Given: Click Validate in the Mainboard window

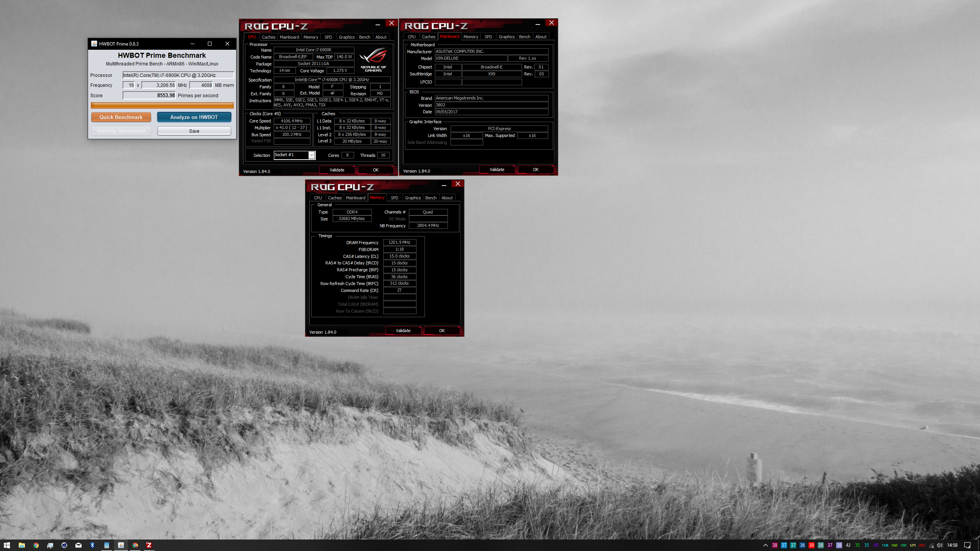Looking at the screenshot, I should tap(497, 170).
